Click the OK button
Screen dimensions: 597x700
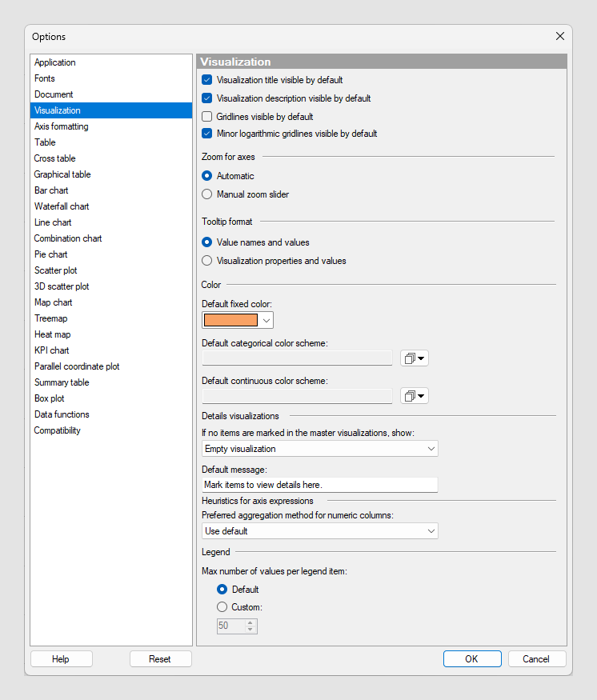click(472, 659)
